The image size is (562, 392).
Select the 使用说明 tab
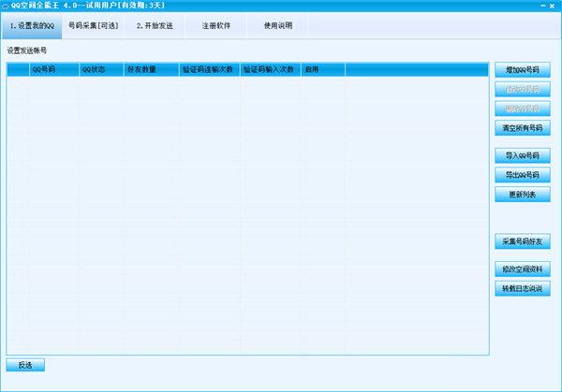(x=278, y=25)
